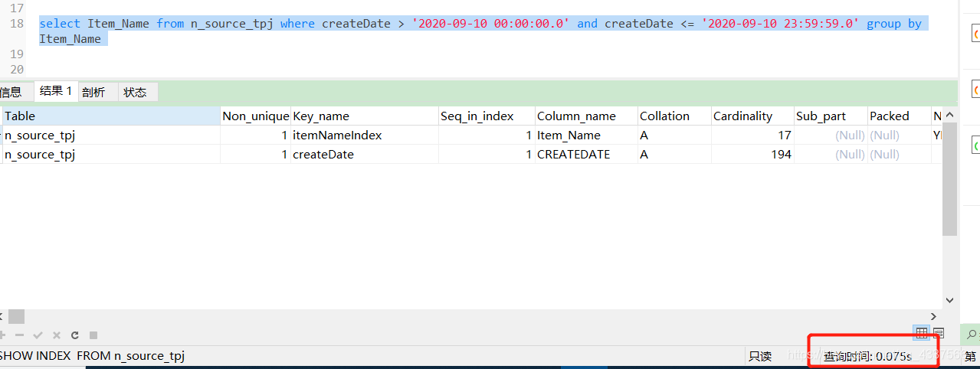Sort by Column_name column header

pyautogui.click(x=586, y=116)
